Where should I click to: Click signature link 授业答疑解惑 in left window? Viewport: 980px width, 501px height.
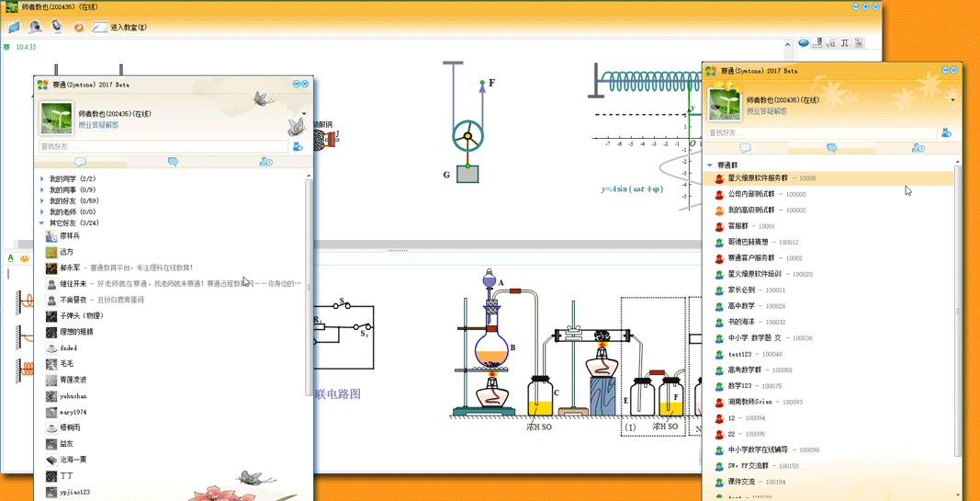click(x=98, y=125)
